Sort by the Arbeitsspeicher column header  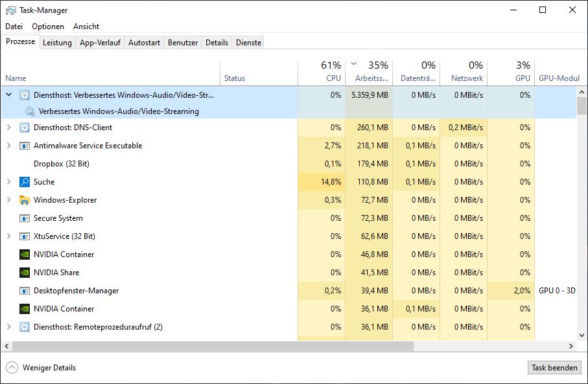click(369, 73)
